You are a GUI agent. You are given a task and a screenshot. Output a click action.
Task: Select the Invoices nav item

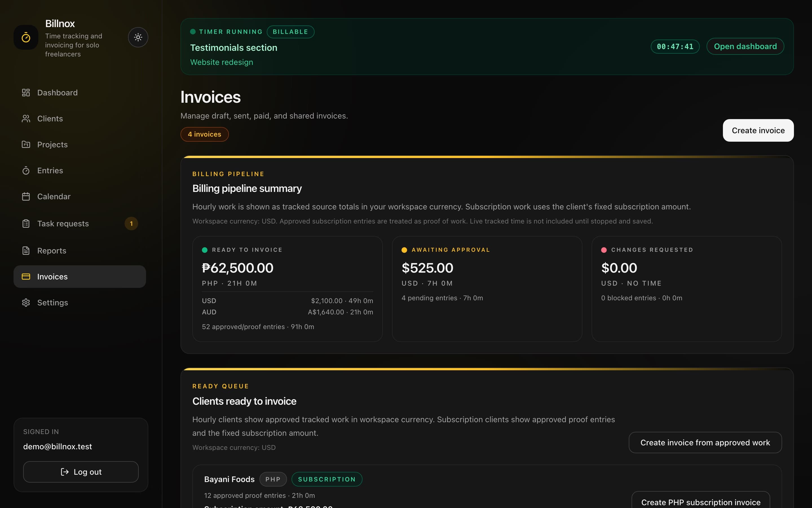[x=80, y=277]
